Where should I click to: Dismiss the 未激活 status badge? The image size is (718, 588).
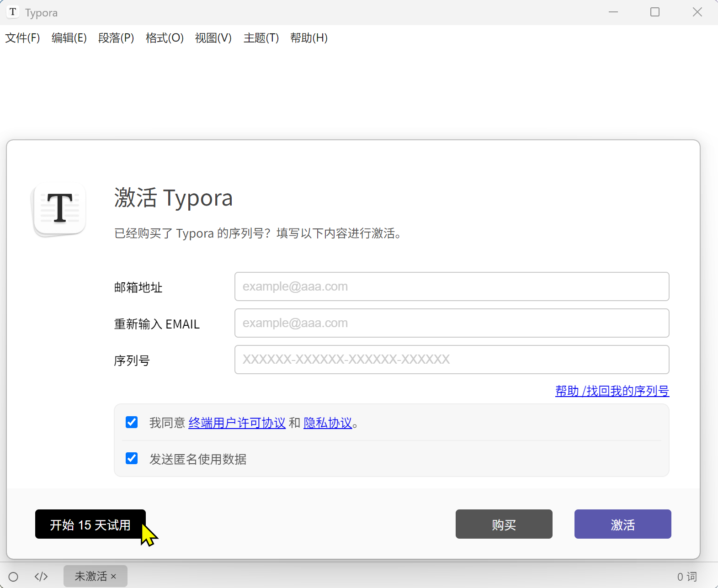[114, 577]
